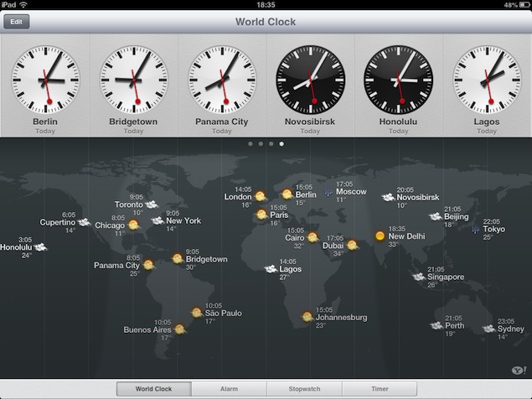Tap the Paris sun weather icon

(x=261, y=215)
